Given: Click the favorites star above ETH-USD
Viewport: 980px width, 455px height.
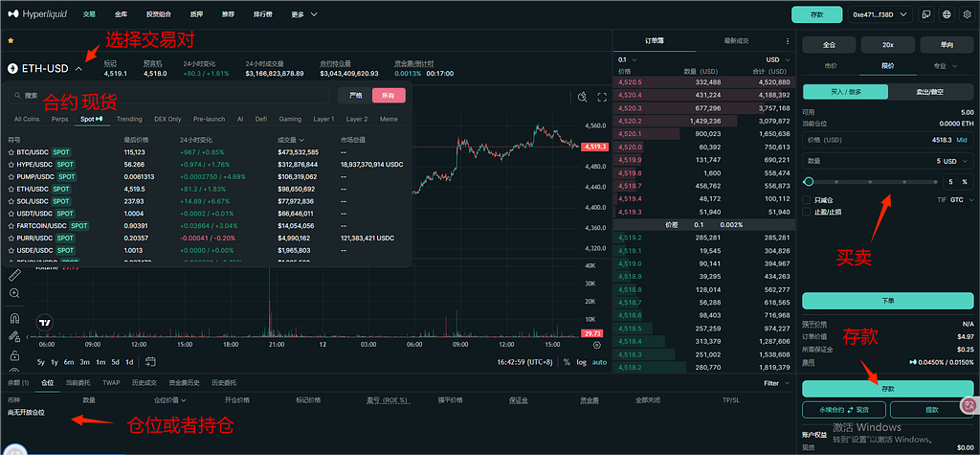Looking at the screenshot, I should click(x=11, y=41).
